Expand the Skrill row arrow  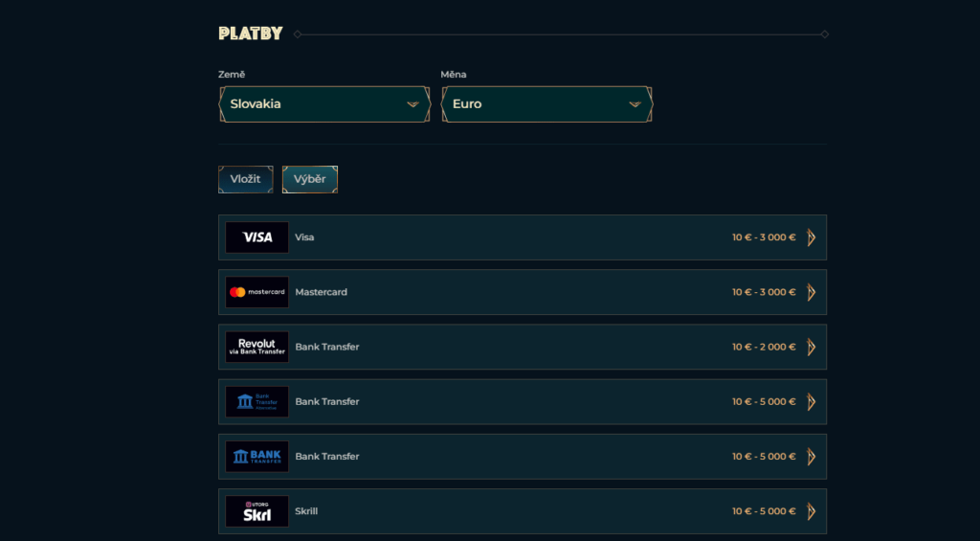(812, 511)
